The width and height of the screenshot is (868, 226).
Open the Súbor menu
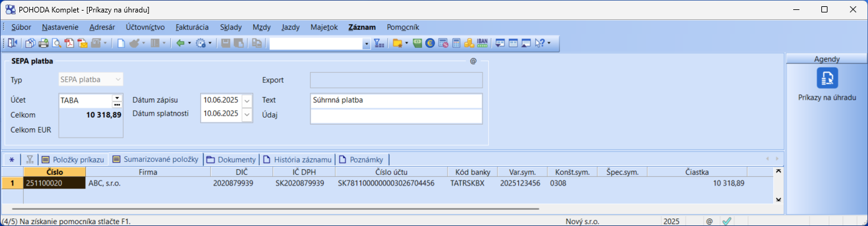(21, 27)
